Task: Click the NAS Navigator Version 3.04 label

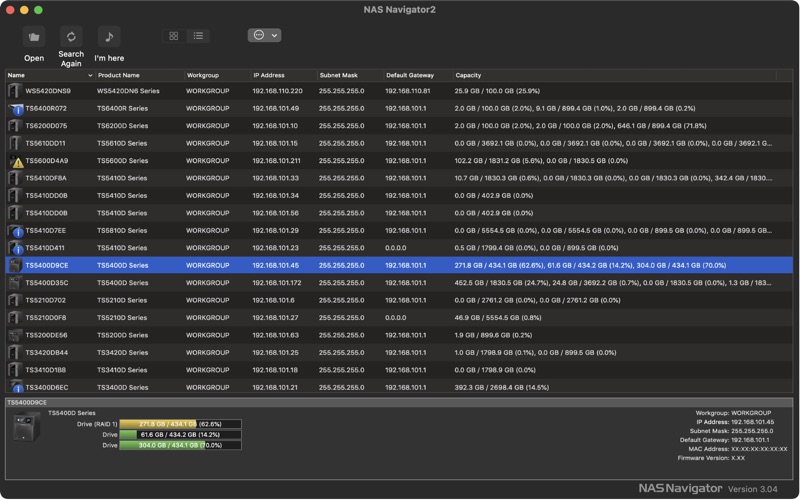Action: point(708,489)
